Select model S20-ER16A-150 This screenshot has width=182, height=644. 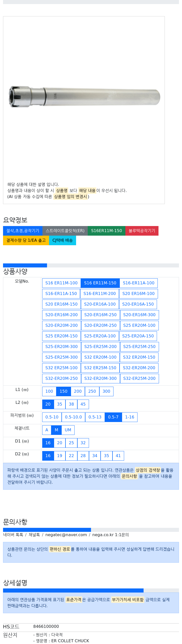coord(138,304)
